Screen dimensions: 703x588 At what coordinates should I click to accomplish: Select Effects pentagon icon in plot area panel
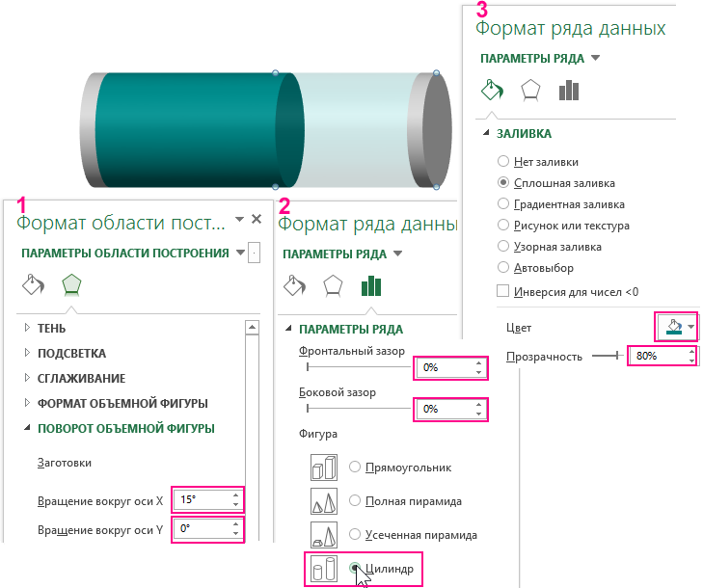(x=71, y=285)
